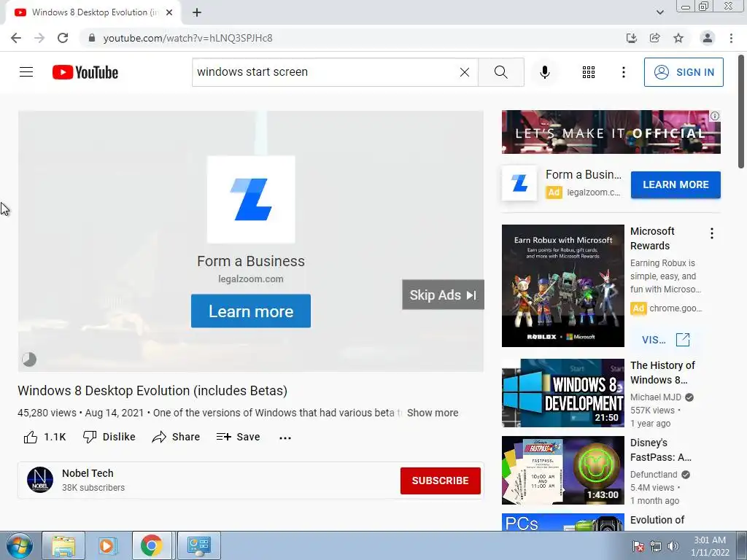Save the video to a playlist
The height and width of the screenshot is (560, 747).
pos(239,437)
